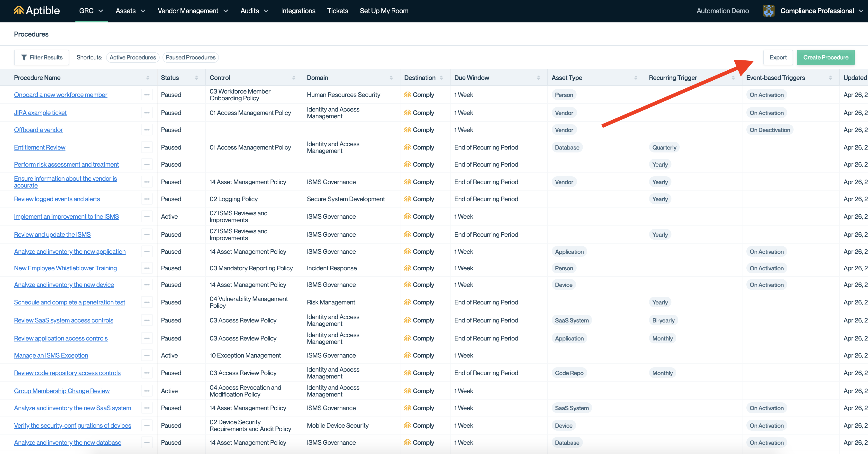868x454 pixels.
Task: Open the Offboard a vendor procedure link
Action: [38, 130]
